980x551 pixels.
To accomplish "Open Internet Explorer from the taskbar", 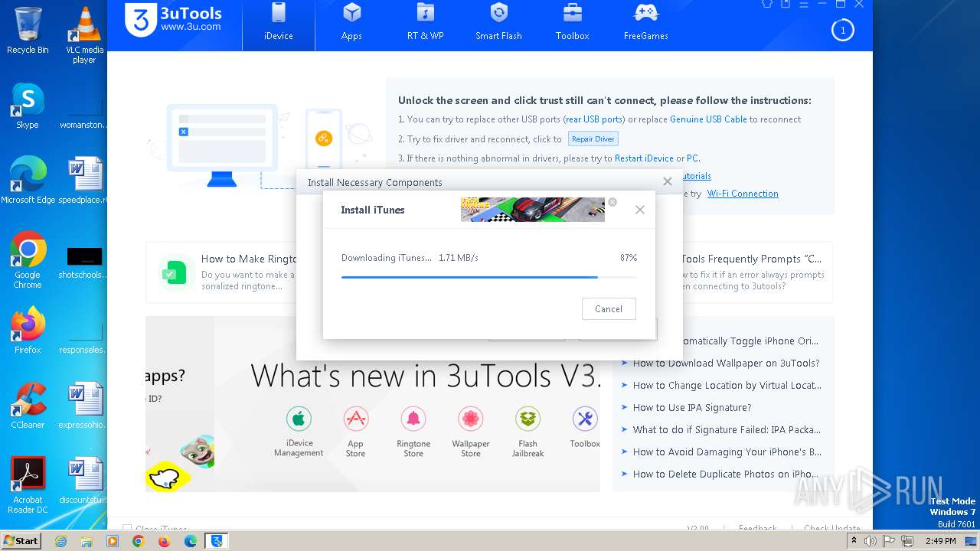I will [60, 541].
